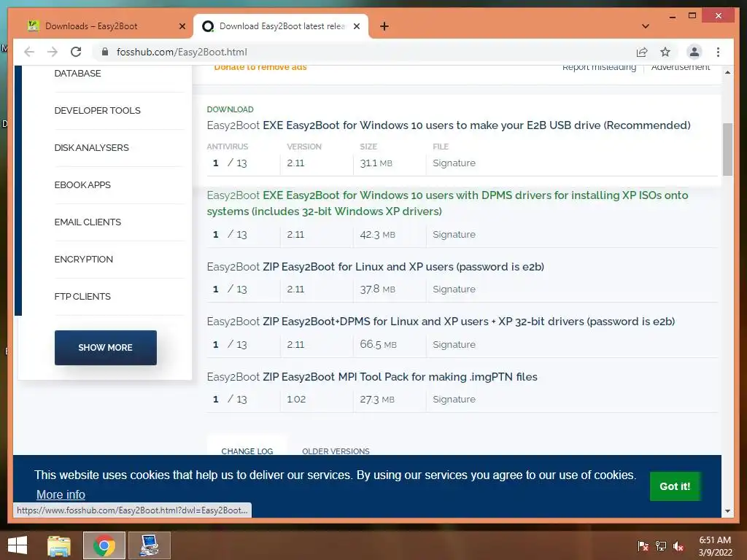The width and height of the screenshot is (747, 560).
Task: Download Easy2Boot ZIP for Linux and XP users
Action: [x=376, y=267]
